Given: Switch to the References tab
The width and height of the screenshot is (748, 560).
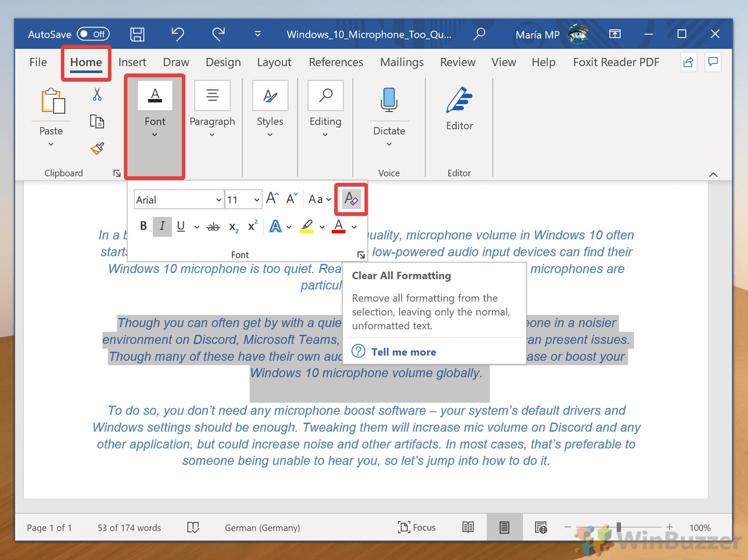Looking at the screenshot, I should click(336, 62).
